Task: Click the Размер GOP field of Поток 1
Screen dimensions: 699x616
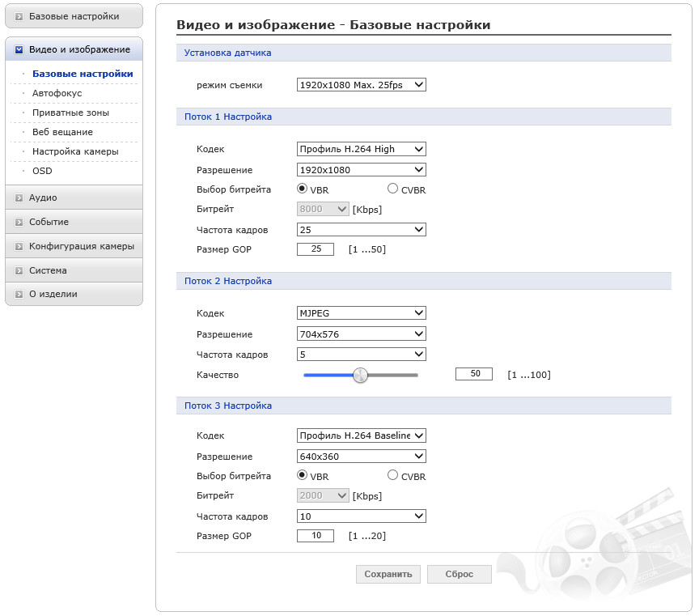Action: tap(316, 249)
